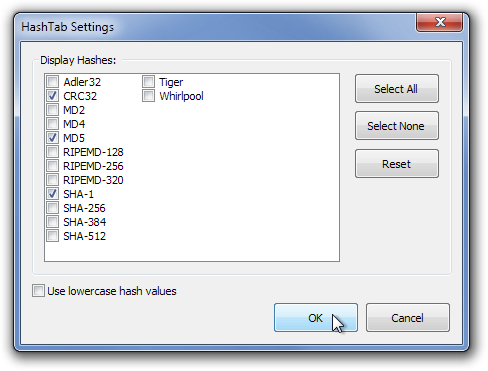The image size is (488, 371).
Task: Uncheck the SHA-1 hash checkbox
Action: 52,194
